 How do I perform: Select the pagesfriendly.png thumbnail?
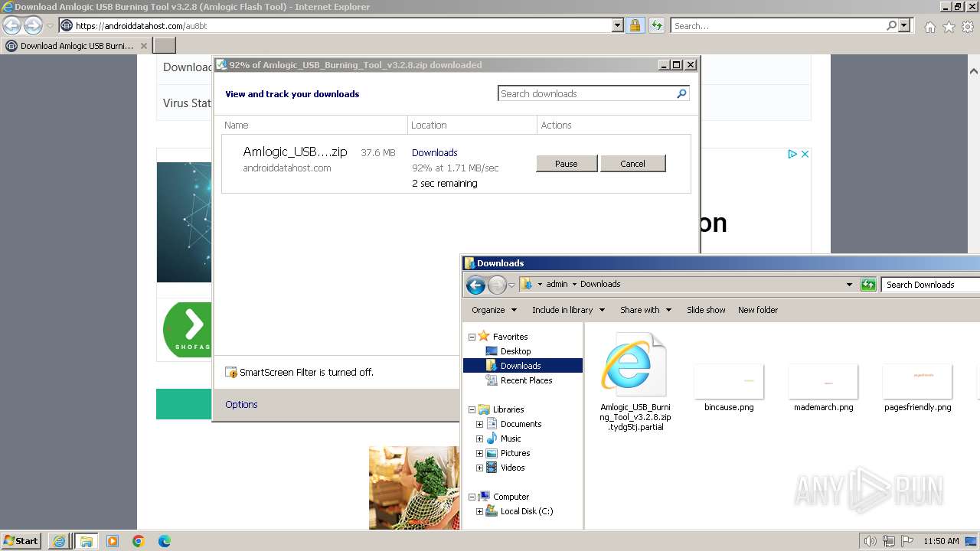tap(917, 381)
